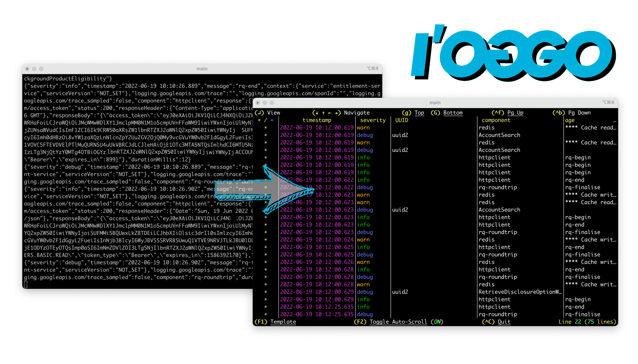Click the Pg Up navigation link
The width and height of the screenshot is (638, 364).
coord(515,113)
